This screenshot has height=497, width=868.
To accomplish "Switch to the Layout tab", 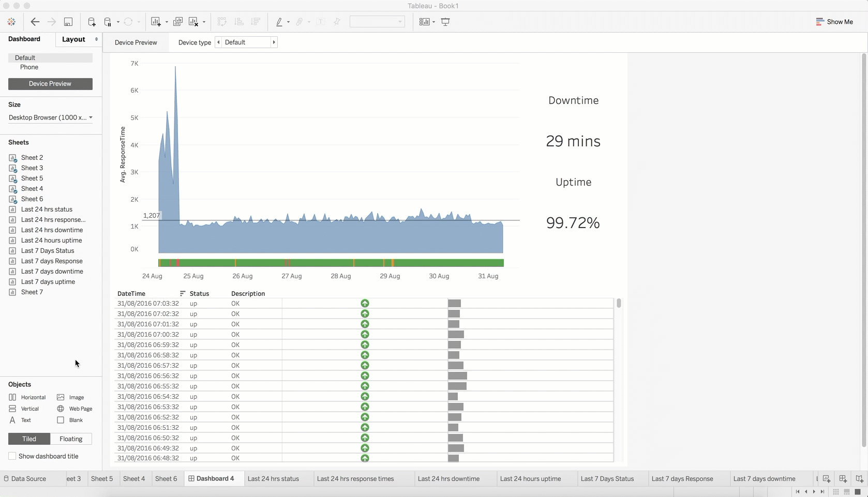I will (x=73, y=39).
